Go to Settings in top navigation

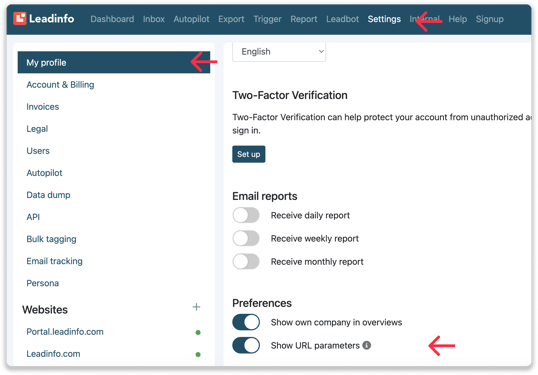coord(384,19)
